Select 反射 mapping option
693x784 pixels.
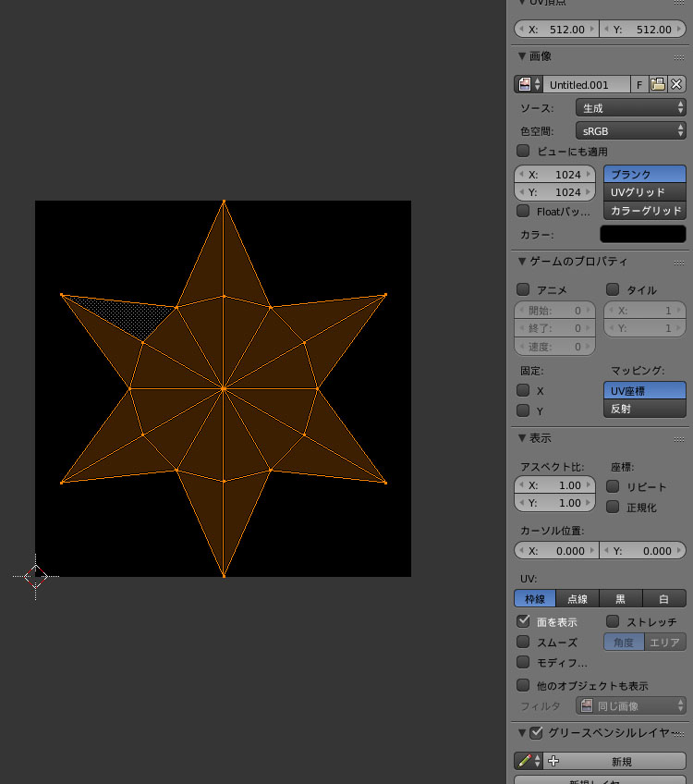645,409
